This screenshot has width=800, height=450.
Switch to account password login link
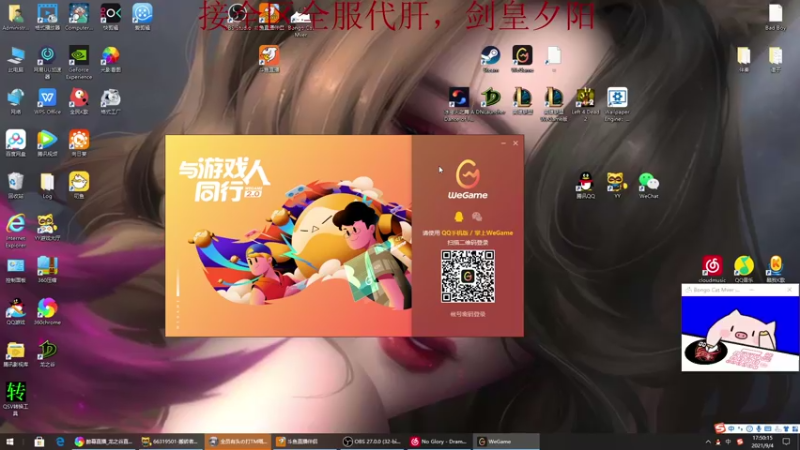[x=468, y=314]
